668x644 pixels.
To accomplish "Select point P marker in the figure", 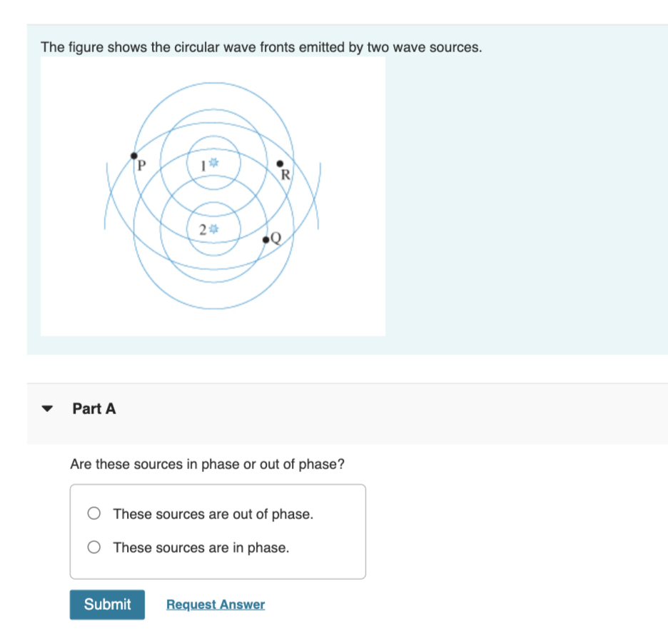I will pyautogui.click(x=133, y=154).
